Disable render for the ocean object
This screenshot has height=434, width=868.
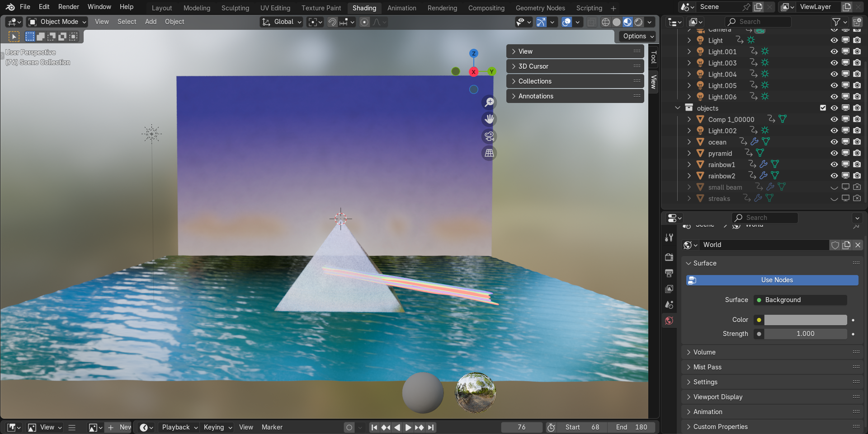tap(857, 142)
